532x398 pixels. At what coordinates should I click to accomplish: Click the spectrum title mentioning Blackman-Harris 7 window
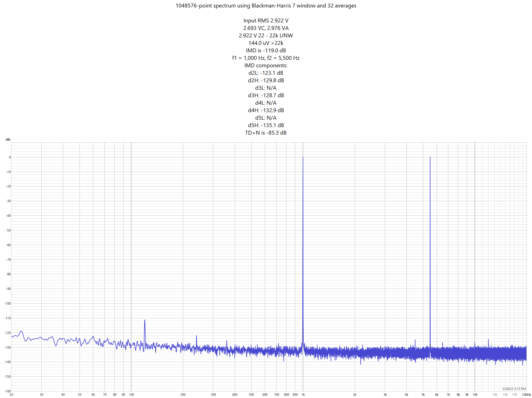[x=266, y=6]
